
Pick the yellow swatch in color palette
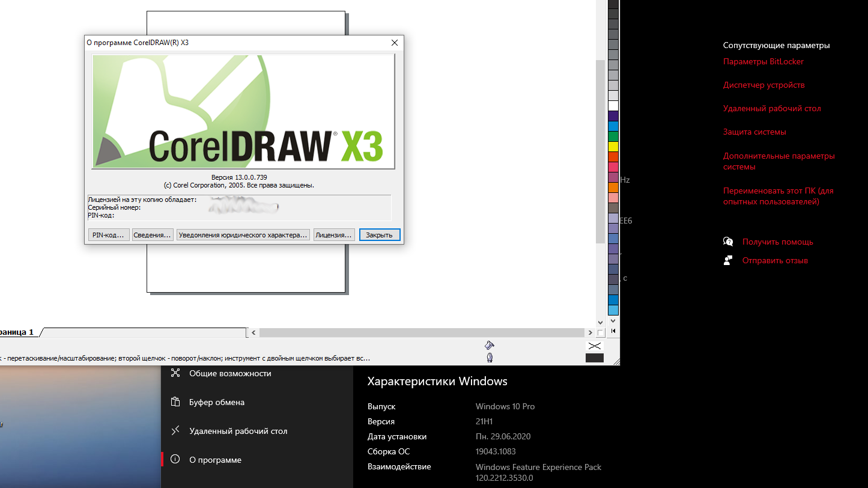(x=613, y=147)
